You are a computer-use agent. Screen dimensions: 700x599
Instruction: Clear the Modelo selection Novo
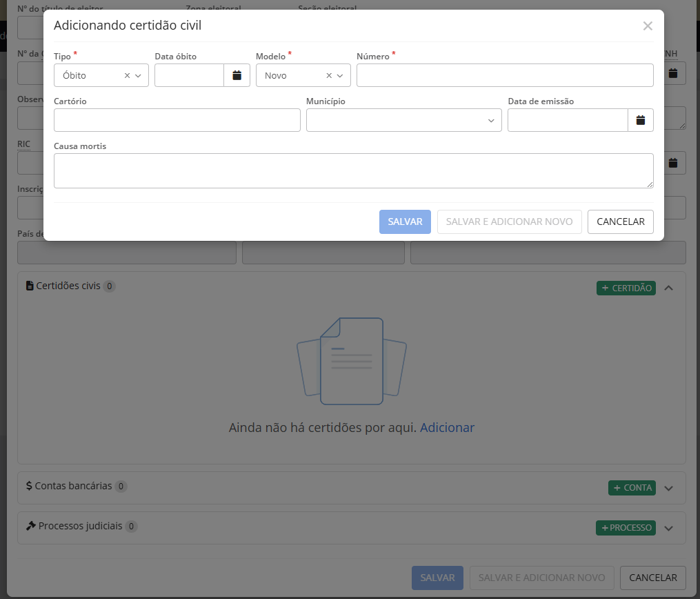tap(329, 76)
